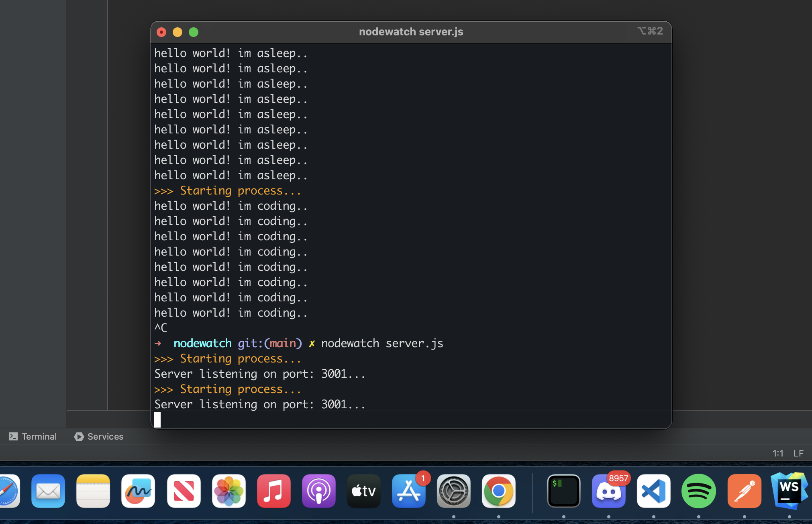Open the Postman app icon
The width and height of the screenshot is (812, 524).
pyautogui.click(x=745, y=491)
